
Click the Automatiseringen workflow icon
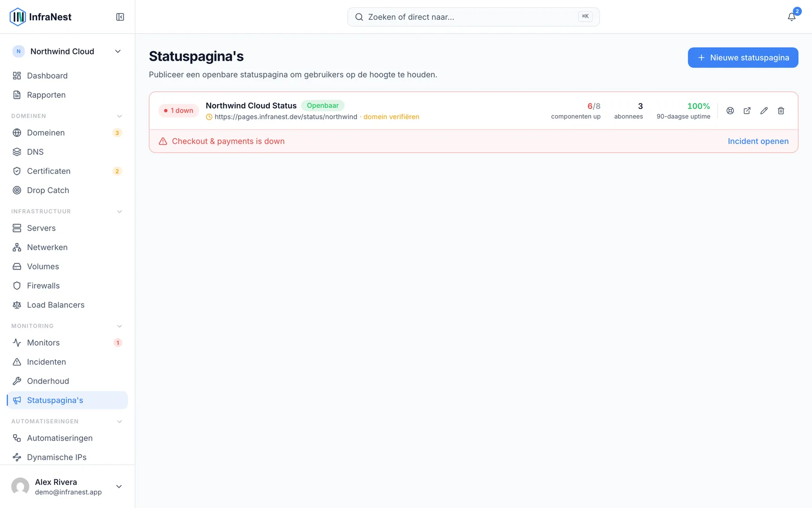[x=17, y=438]
